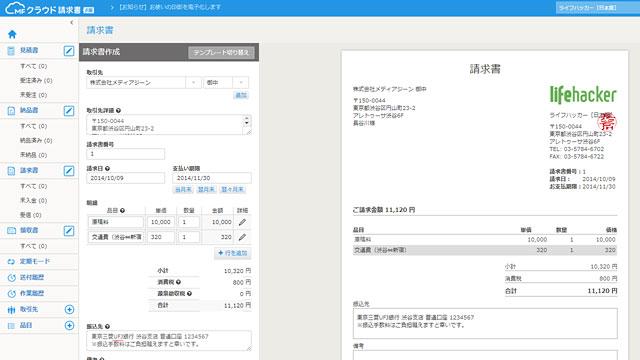Show help for 品目 column header
The height and width of the screenshot is (360, 640).
pyautogui.click(x=122, y=211)
